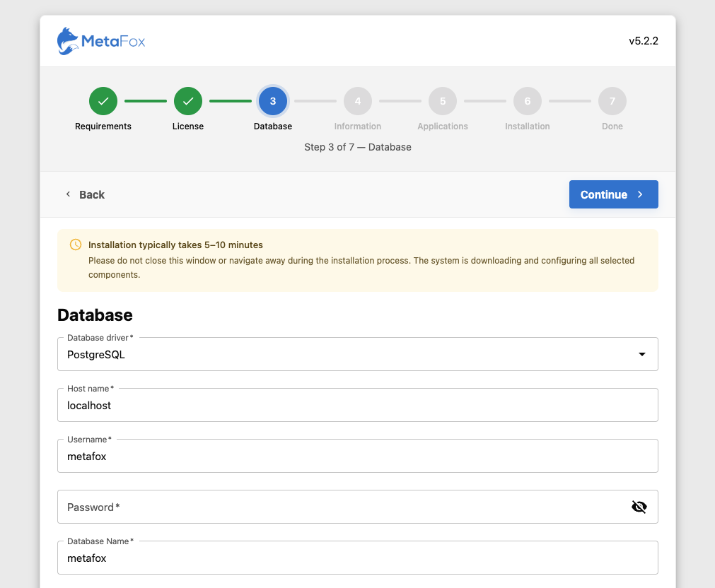This screenshot has height=588, width=715.
Task: Open the Database driver dropdown arrow
Action: 642,354
